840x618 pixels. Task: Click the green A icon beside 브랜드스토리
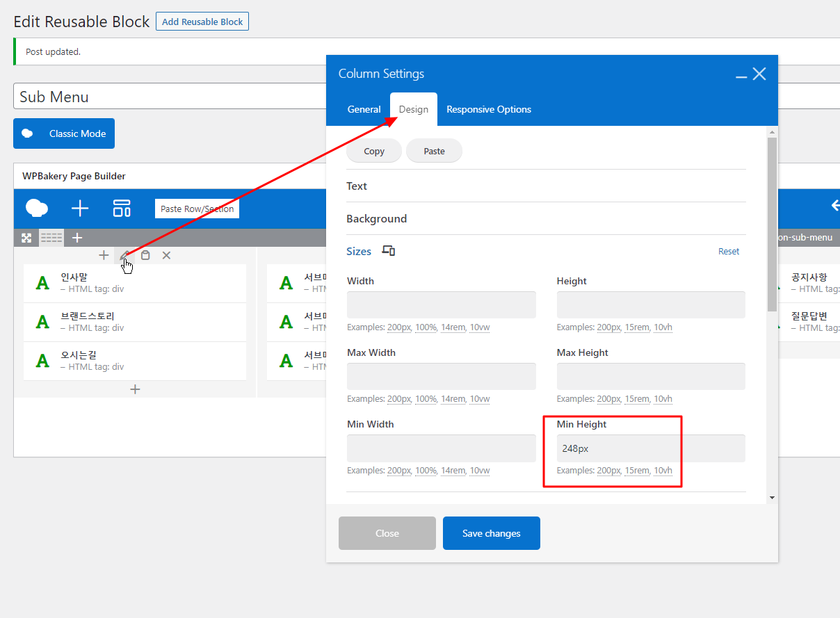[42, 322]
